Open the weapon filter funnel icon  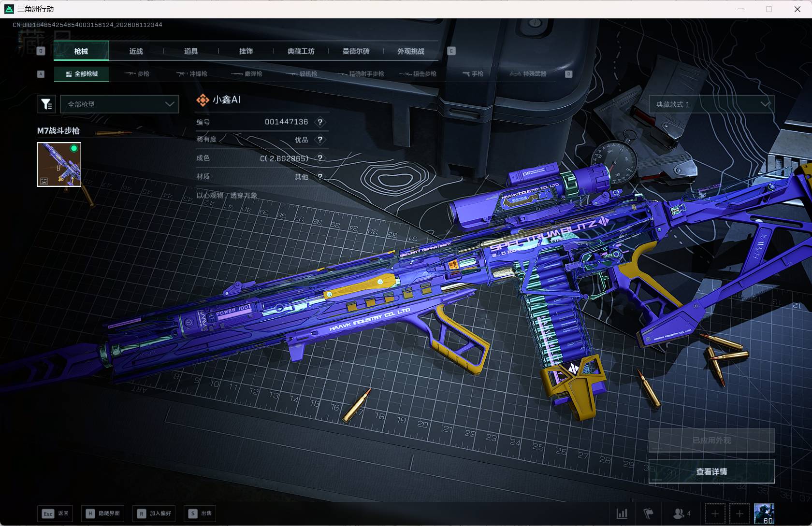pyautogui.click(x=46, y=104)
